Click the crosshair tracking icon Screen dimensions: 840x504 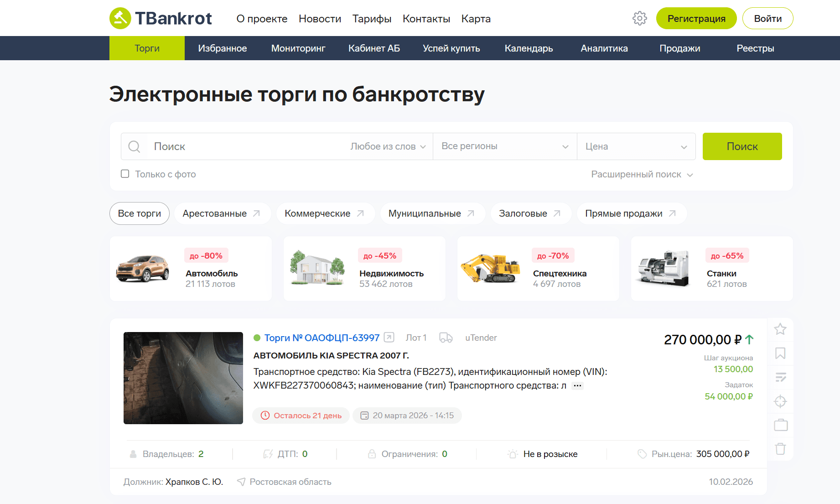(x=780, y=401)
